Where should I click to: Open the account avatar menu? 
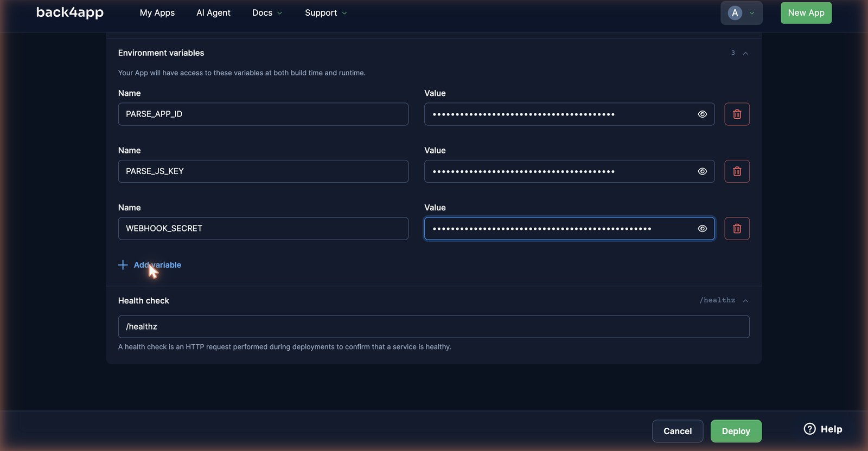tap(741, 13)
